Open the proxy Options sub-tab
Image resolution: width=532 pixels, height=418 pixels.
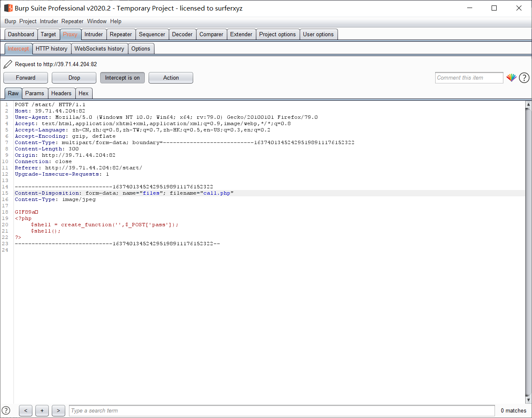pyautogui.click(x=141, y=49)
